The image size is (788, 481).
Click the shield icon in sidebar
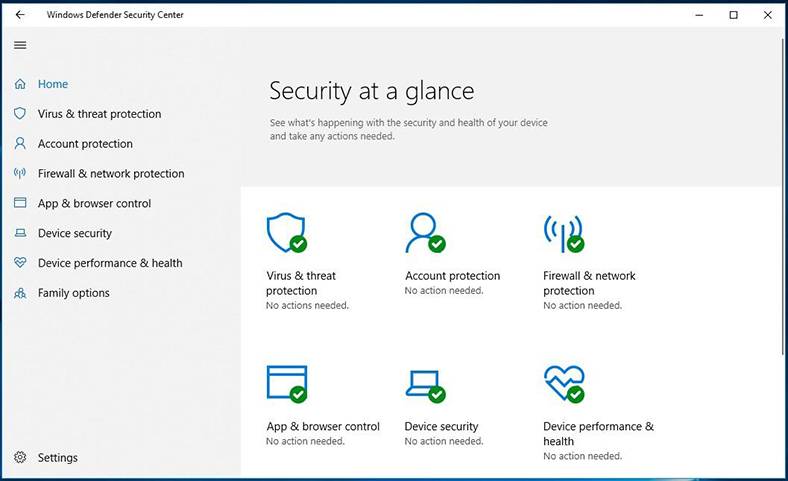click(20, 114)
